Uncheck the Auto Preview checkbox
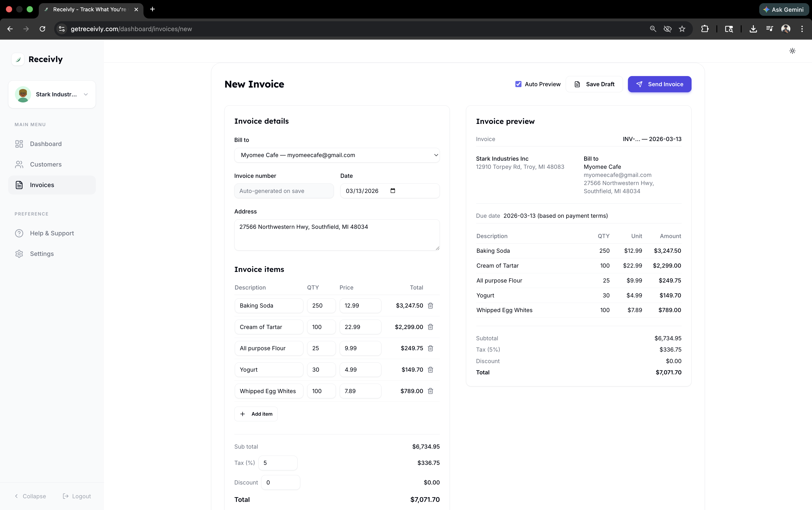 tap(518, 84)
